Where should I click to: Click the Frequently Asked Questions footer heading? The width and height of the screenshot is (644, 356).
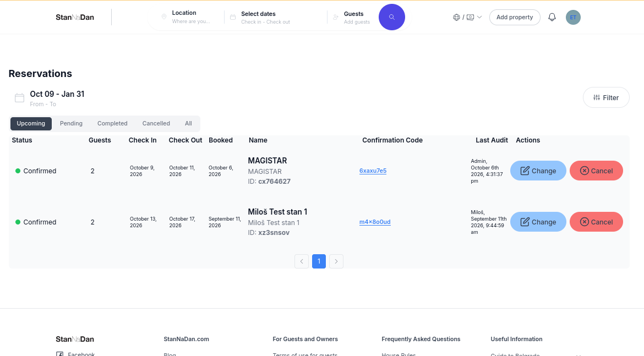[421, 339]
